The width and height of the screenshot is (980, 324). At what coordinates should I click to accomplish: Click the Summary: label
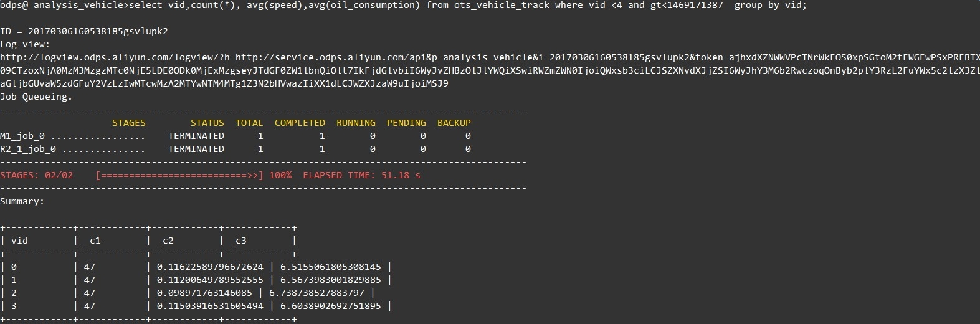[x=22, y=201]
